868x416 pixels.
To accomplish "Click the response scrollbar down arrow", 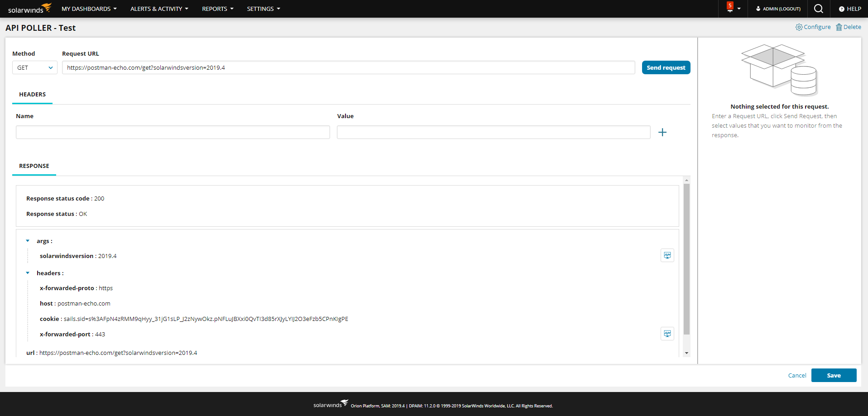I will tap(686, 353).
